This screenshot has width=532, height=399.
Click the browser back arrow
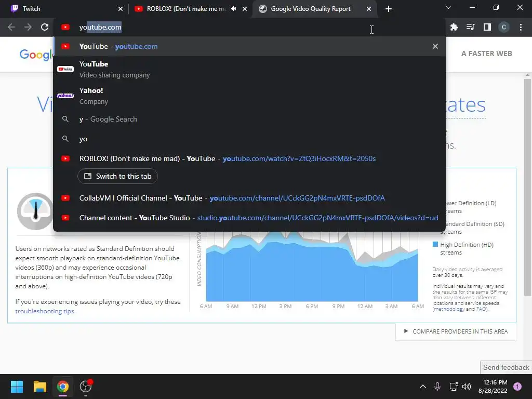(11, 27)
